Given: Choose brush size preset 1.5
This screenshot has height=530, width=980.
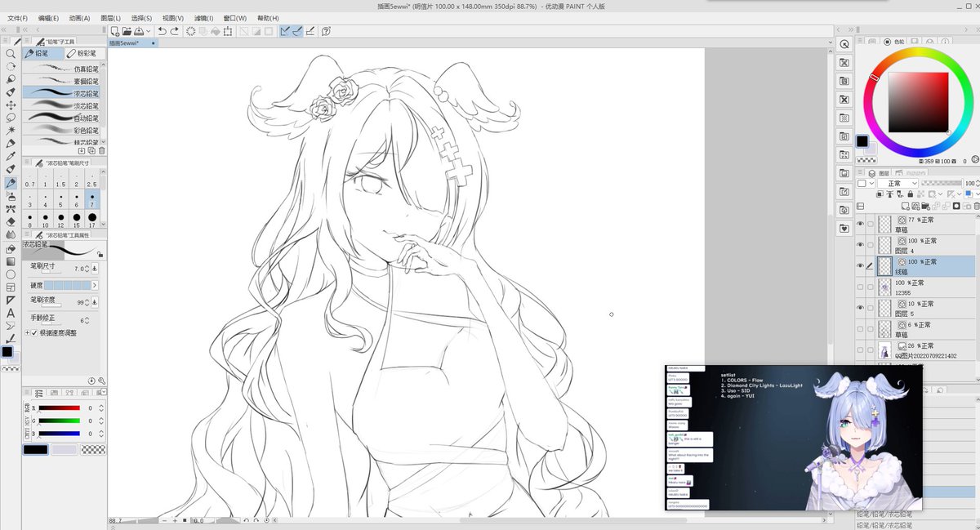Looking at the screenshot, I should pos(60,180).
